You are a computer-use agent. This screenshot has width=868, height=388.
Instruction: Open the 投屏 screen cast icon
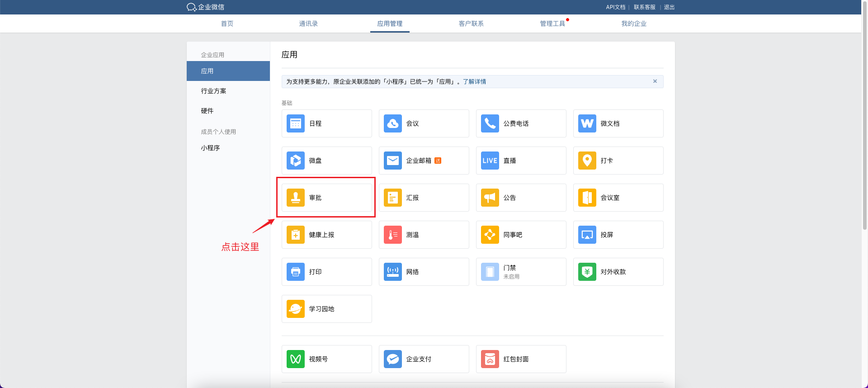587,235
